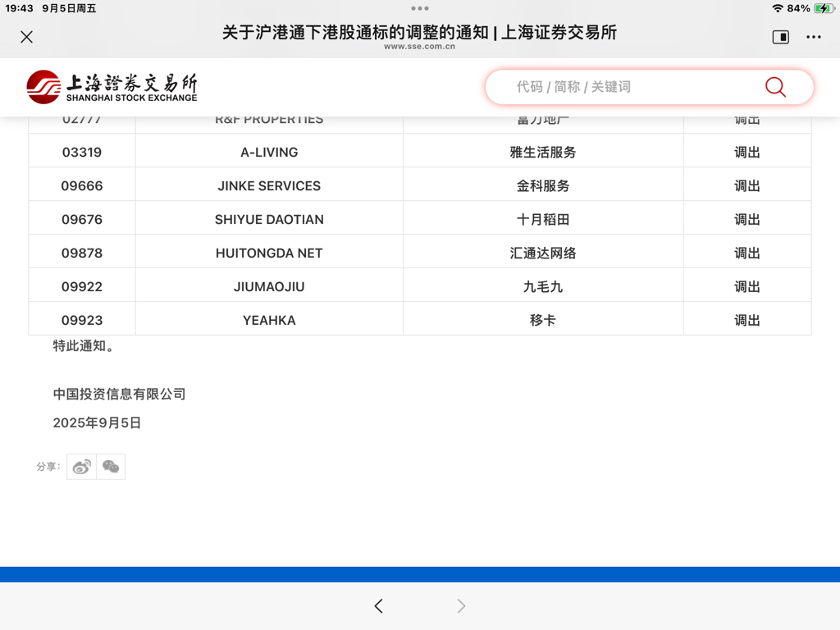
Task: Select the 九毛九 cell
Action: [x=543, y=286]
